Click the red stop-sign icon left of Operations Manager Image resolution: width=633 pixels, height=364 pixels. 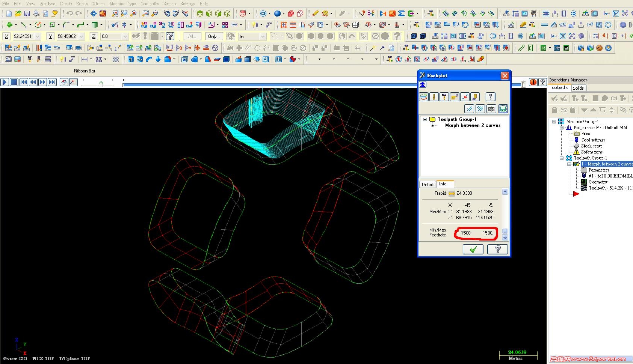pyautogui.click(x=533, y=82)
